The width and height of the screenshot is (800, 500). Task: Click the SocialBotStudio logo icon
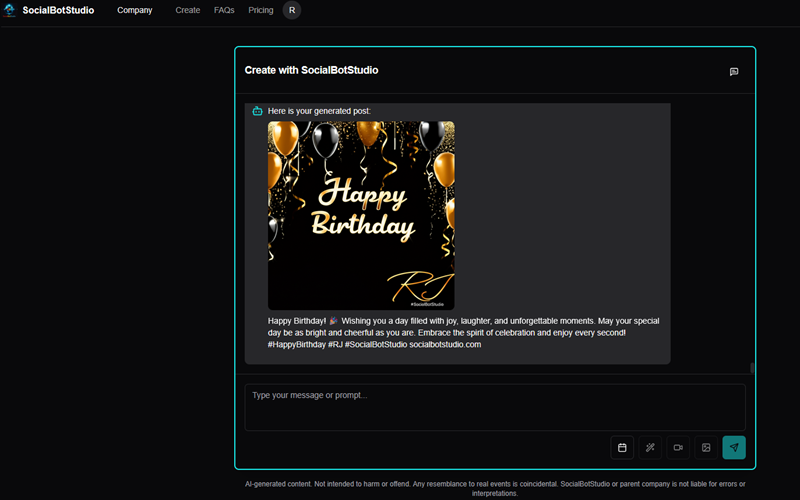[x=9, y=10]
